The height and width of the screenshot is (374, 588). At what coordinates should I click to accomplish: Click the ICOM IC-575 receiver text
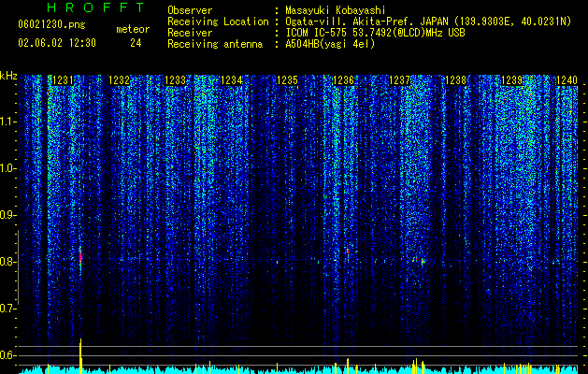[x=375, y=33]
